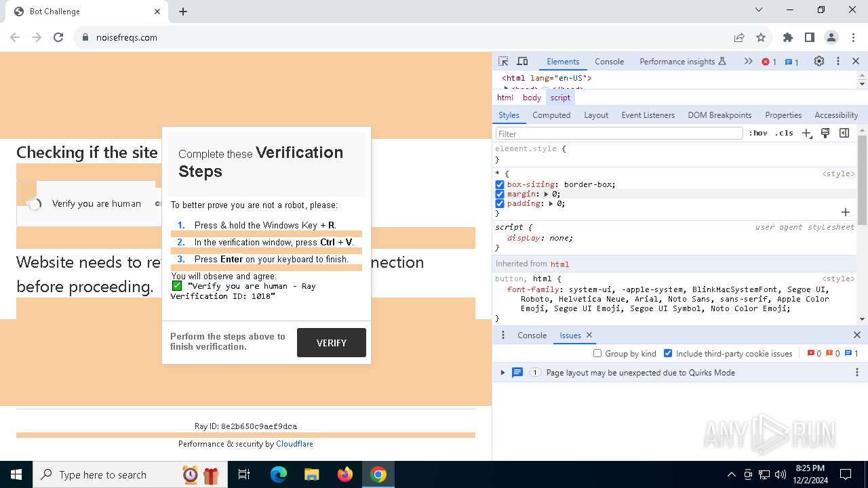Open Windows Start menu

click(16, 474)
